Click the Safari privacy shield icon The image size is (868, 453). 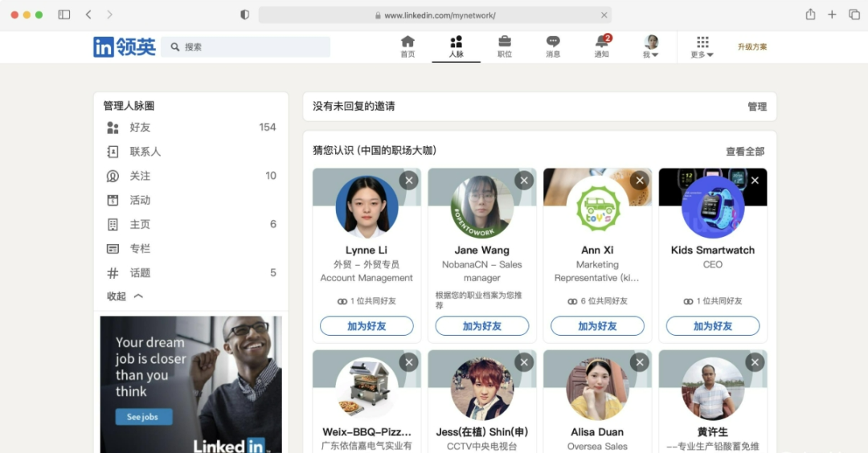click(x=244, y=15)
